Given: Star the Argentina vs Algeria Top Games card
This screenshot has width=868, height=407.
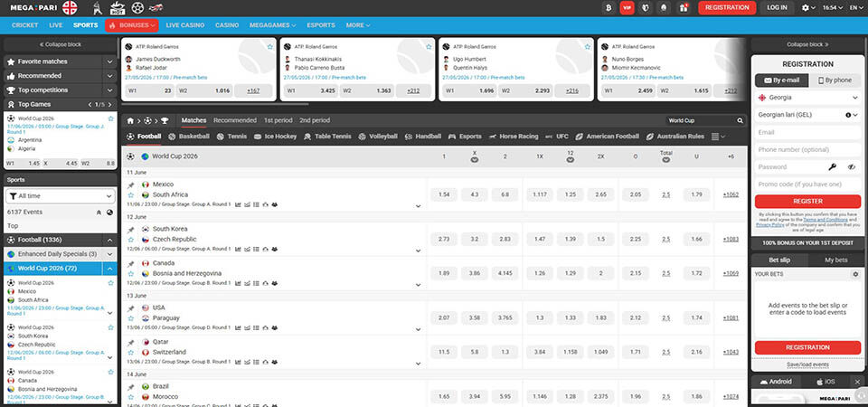Looking at the screenshot, I should click(110, 118).
